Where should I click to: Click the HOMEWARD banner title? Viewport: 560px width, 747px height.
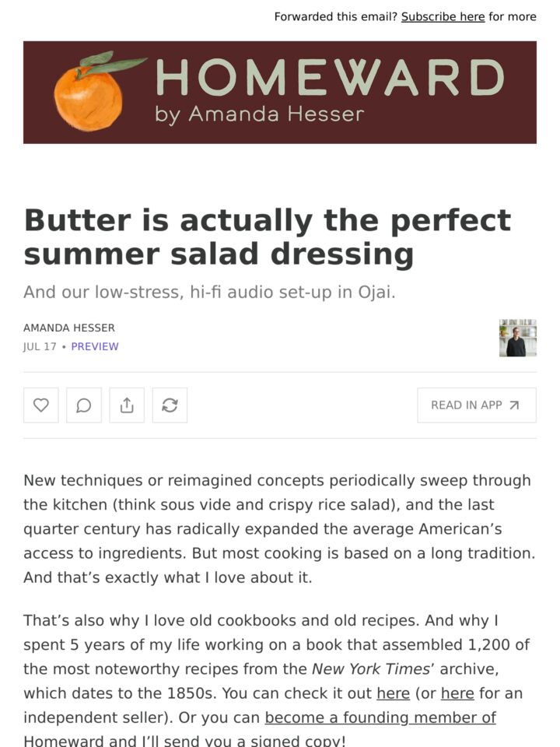pyautogui.click(x=330, y=77)
